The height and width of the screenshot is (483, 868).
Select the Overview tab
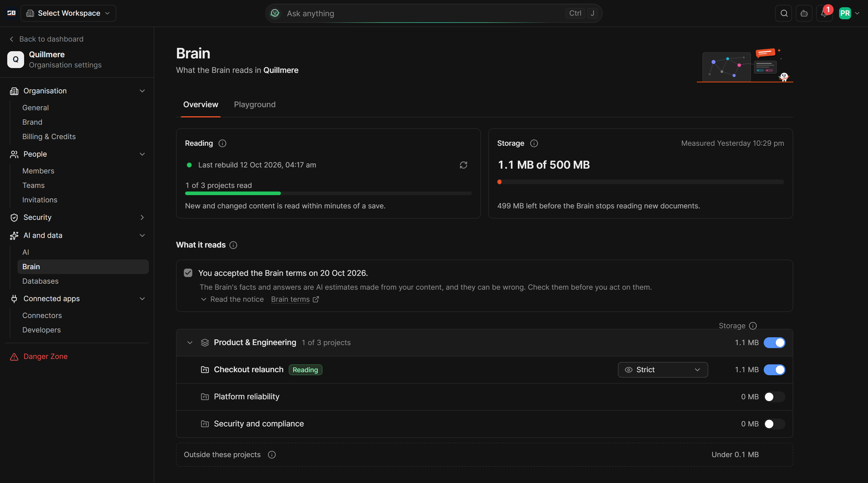200,105
